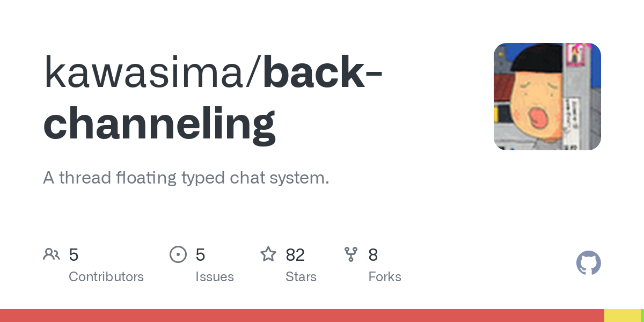Click the yellow language bar segment
The image size is (644, 322).
pyautogui.click(x=622, y=316)
